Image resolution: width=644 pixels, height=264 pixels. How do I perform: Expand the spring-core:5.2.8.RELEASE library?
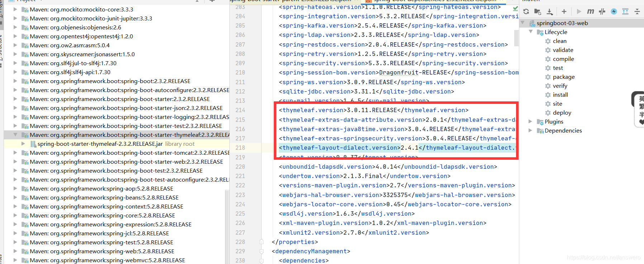(x=15, y=215)
